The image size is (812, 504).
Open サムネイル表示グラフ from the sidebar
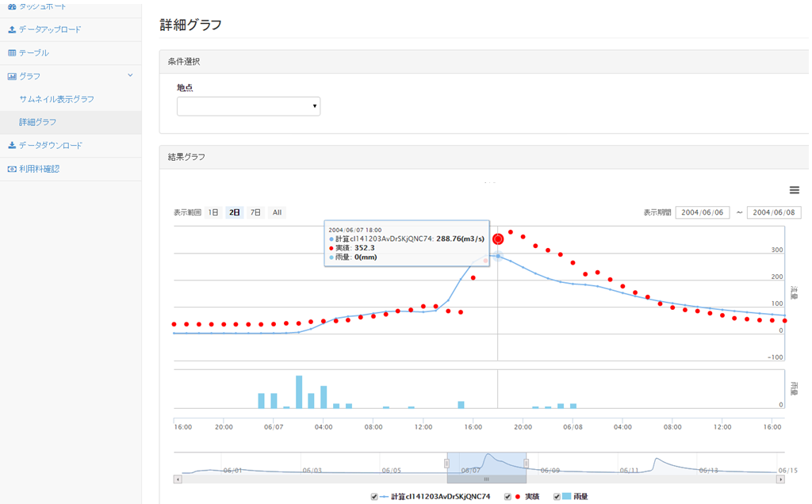tap(56, 99)
